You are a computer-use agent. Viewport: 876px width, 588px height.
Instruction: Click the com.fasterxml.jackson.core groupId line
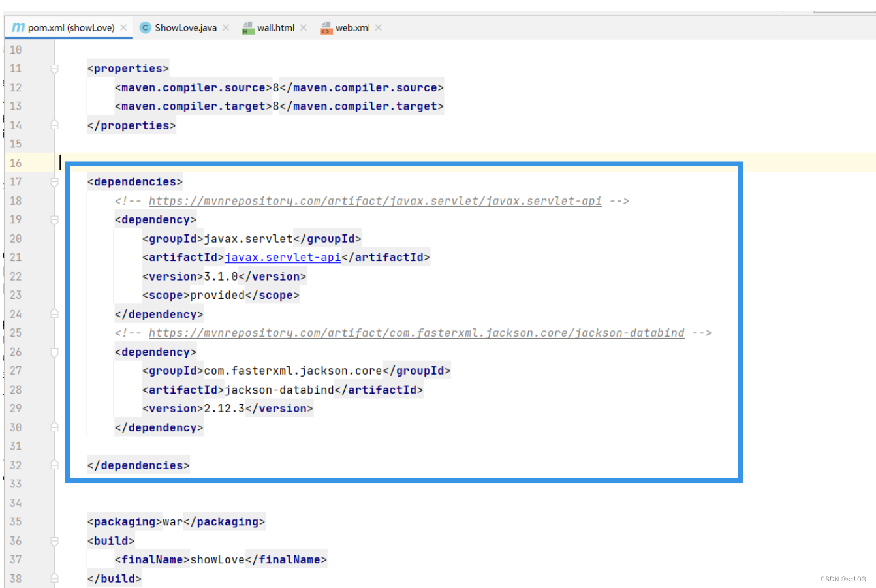296,370
